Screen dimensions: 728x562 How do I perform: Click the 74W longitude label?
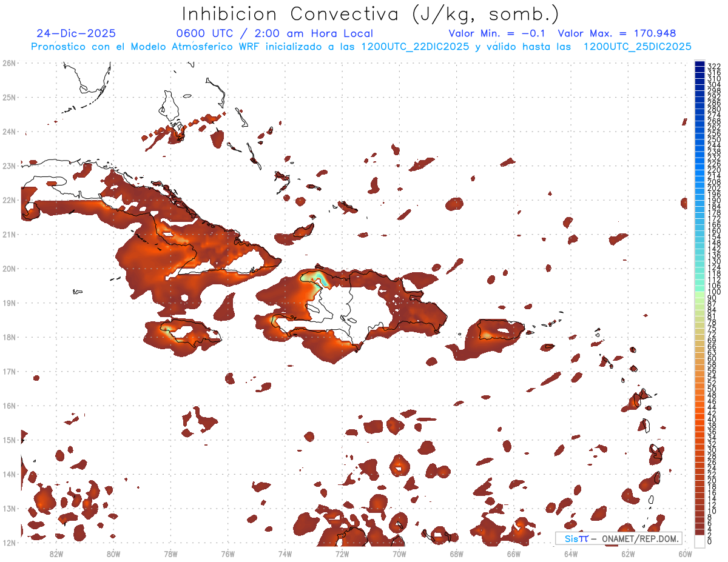[285, 553]
